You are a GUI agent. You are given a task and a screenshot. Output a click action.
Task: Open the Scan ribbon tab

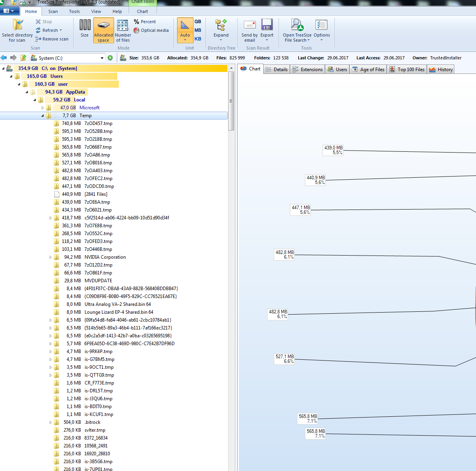pos(53,11)
